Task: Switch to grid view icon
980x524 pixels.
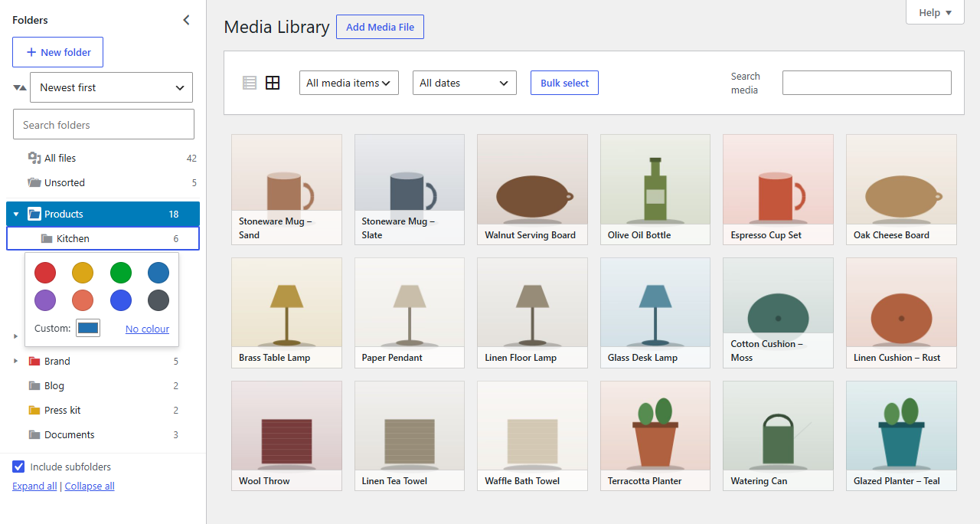Action: click(273, 83)
